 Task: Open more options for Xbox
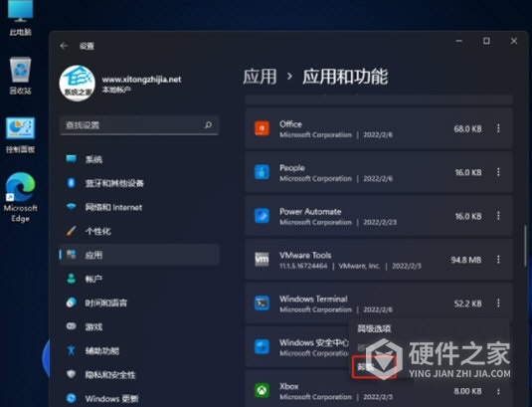(x=498, y=391)
